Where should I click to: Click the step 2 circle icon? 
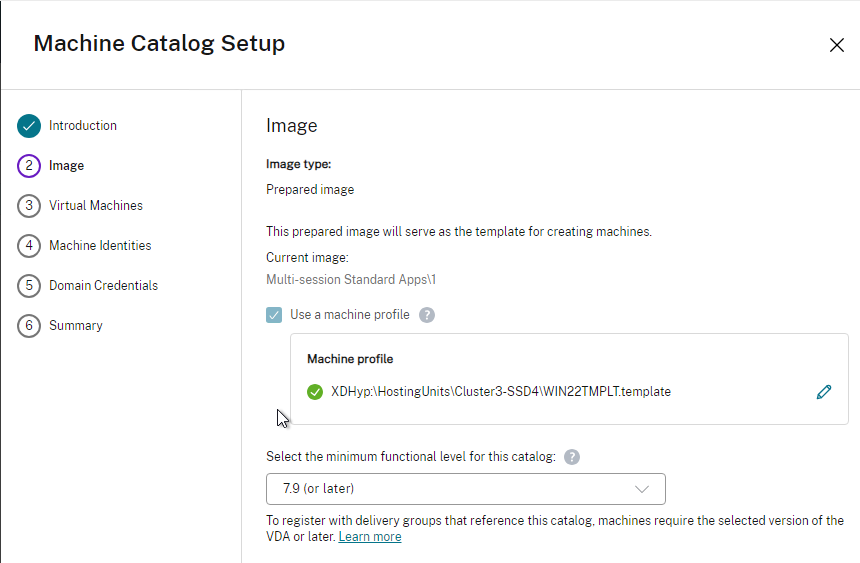tap(29, 166)
